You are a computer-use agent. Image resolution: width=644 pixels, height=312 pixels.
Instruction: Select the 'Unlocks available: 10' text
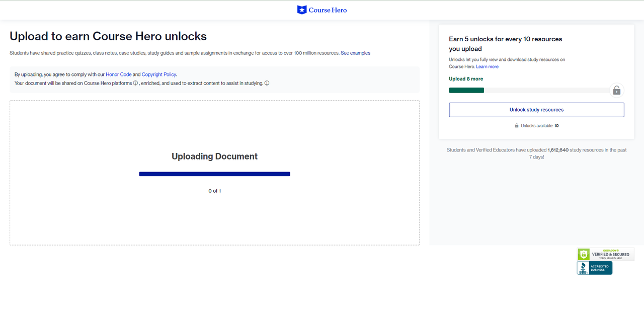[540, 126]
